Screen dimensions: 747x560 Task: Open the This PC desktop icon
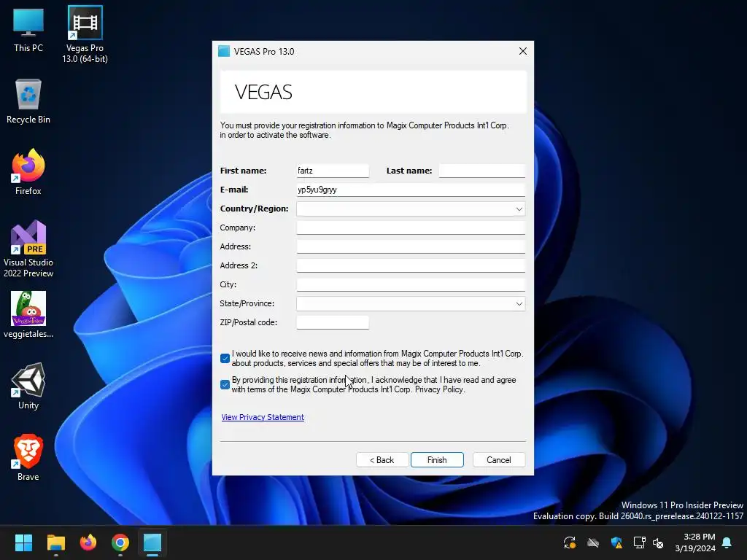pyautogui.click(x=28, y=29)
